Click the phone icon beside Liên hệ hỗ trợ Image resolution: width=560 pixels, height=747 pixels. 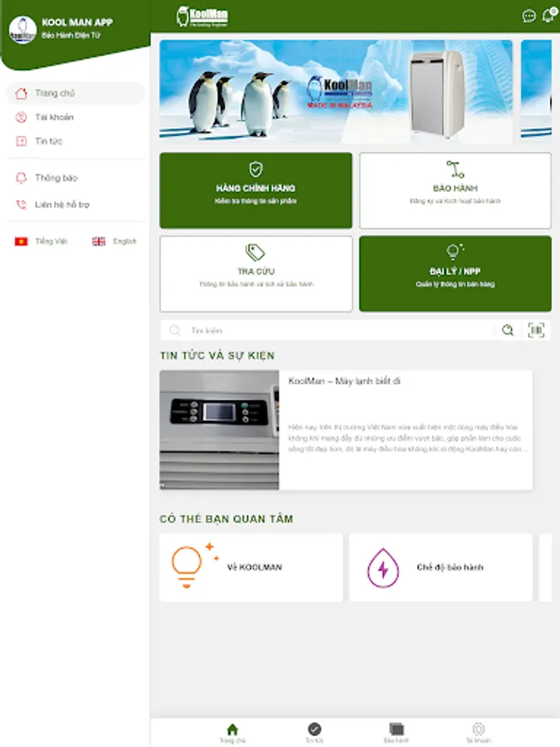21,204
